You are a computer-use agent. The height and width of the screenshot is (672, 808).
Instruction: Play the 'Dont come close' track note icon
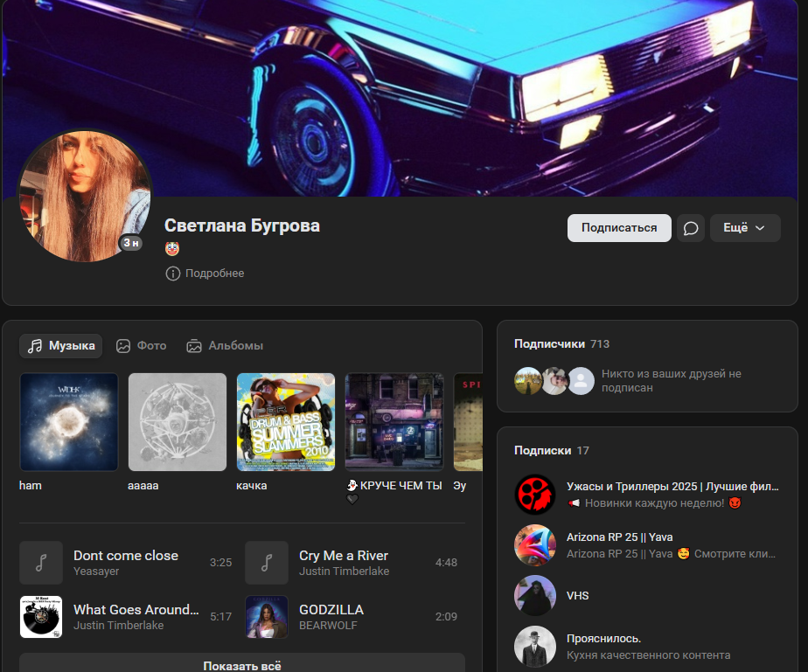pyautogui.click(x=41, y=563)
